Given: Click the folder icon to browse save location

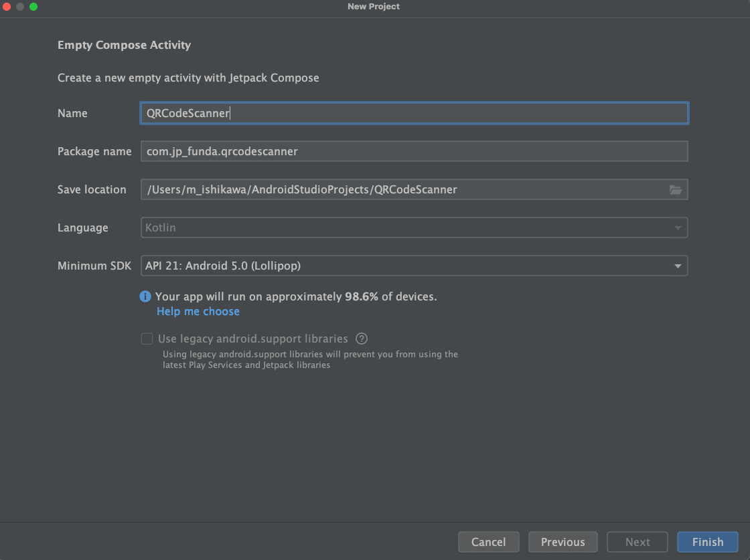Looking at the screenshot, I should tap(676, 189).
